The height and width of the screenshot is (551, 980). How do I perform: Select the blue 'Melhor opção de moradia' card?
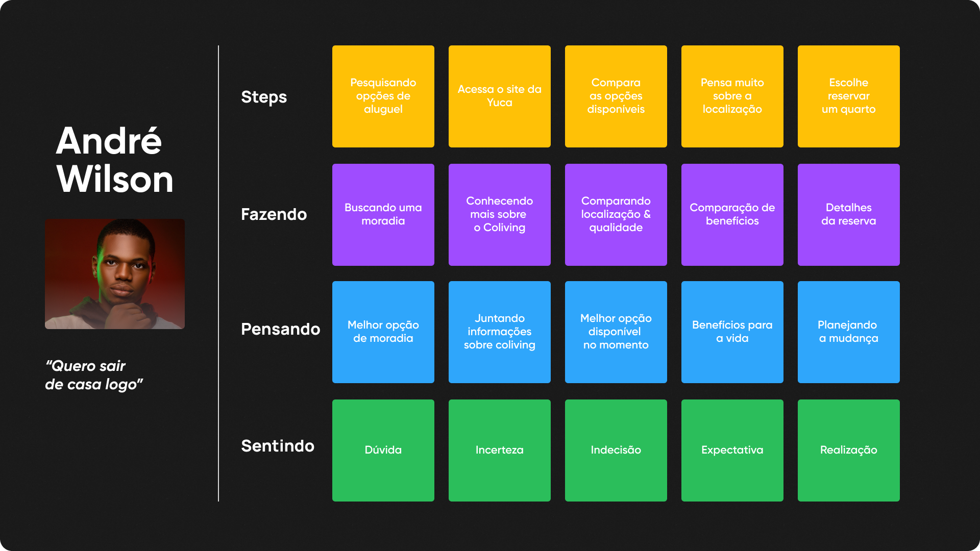point(383,332)
